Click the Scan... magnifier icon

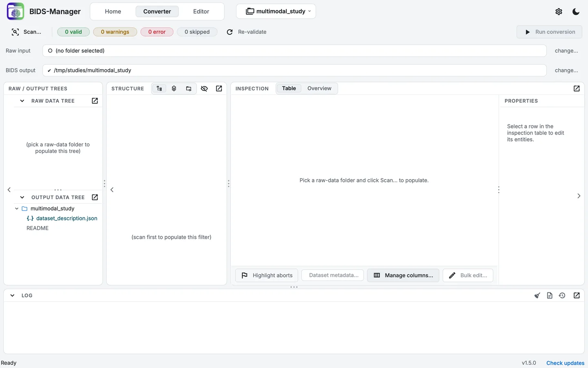(15, 32)
